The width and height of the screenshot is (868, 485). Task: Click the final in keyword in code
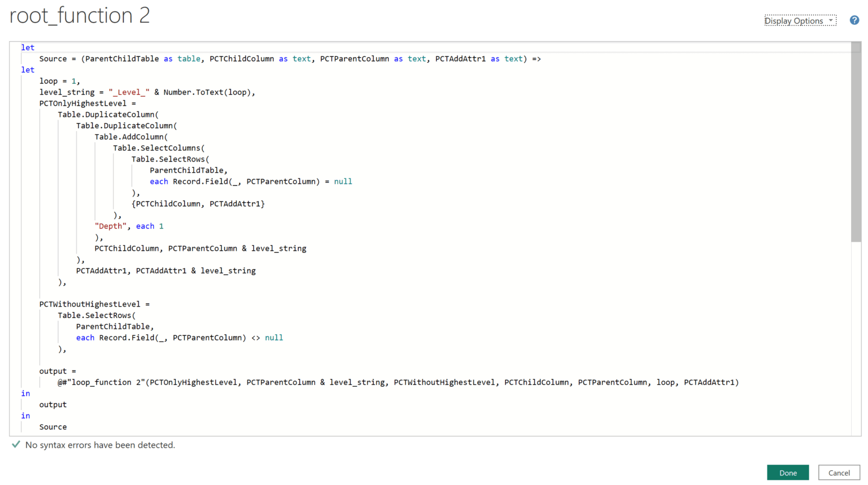click(x=25, y=416)
